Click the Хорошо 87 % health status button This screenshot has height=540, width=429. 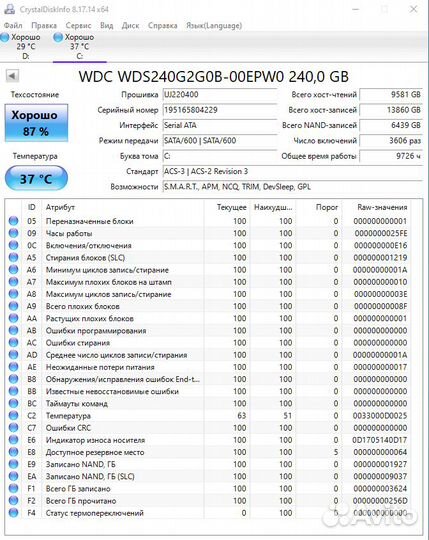(36, 123)
